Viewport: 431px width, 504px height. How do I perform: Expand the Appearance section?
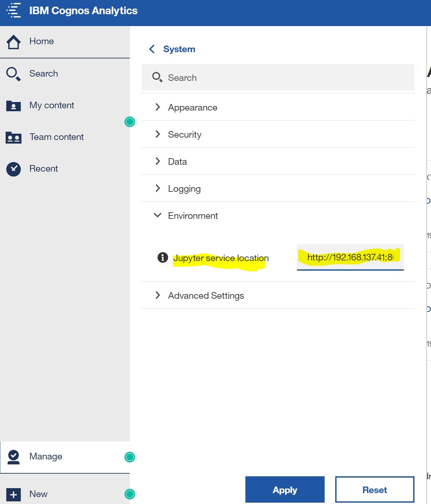(x=158, y=107)
